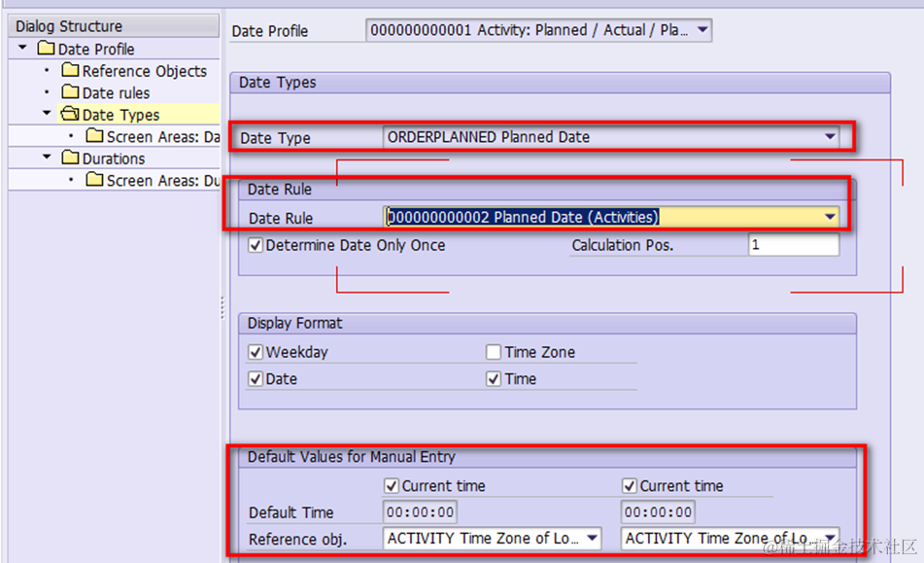Toggle Determine Date Only Once checkbox

point(256,245)
